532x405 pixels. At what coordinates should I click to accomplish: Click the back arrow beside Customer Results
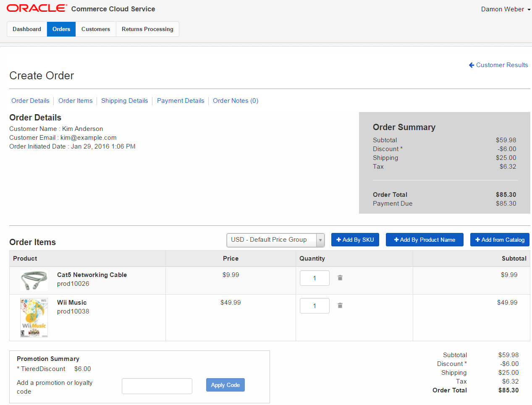[x=472, y=65]
